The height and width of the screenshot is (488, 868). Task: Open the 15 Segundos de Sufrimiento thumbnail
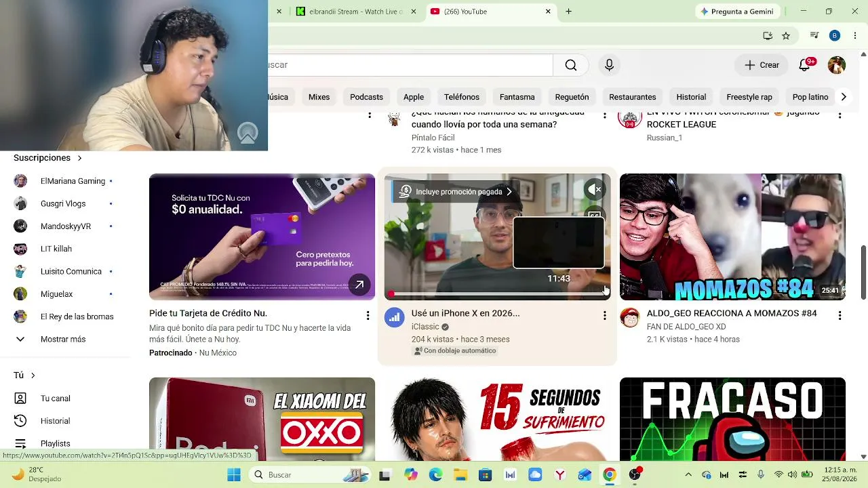[497, 419]
